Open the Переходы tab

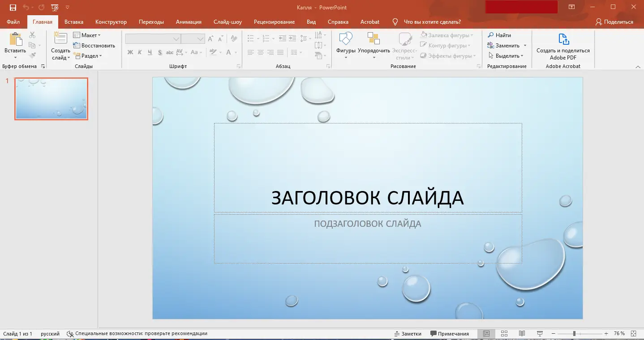[151, 22]
